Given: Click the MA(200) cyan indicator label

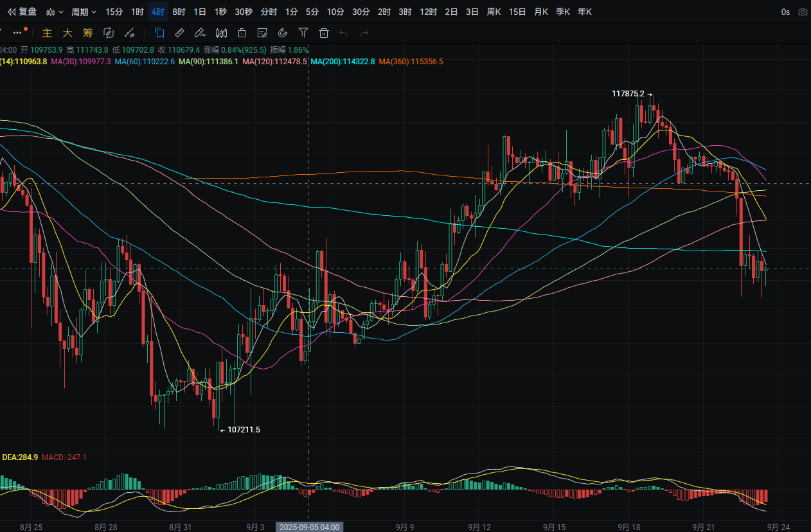Looking at the screenshot, I should (x=343, y=62).
